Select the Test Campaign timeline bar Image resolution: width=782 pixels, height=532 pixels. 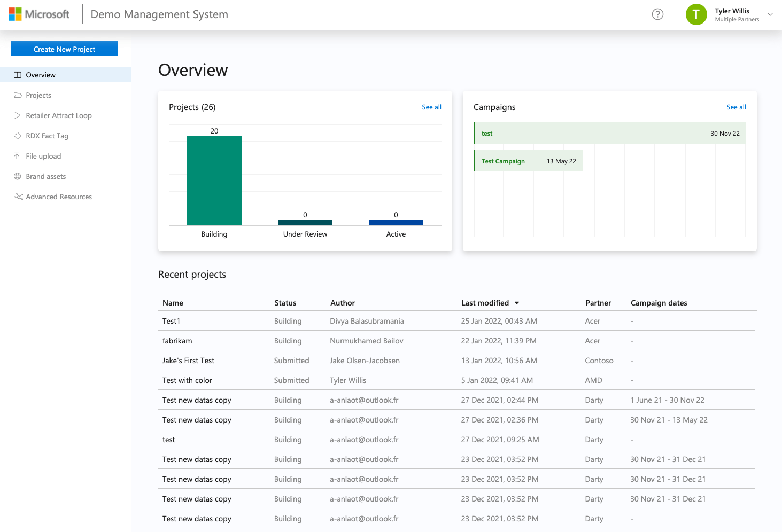pyautogui.click(x=528, y=161)
